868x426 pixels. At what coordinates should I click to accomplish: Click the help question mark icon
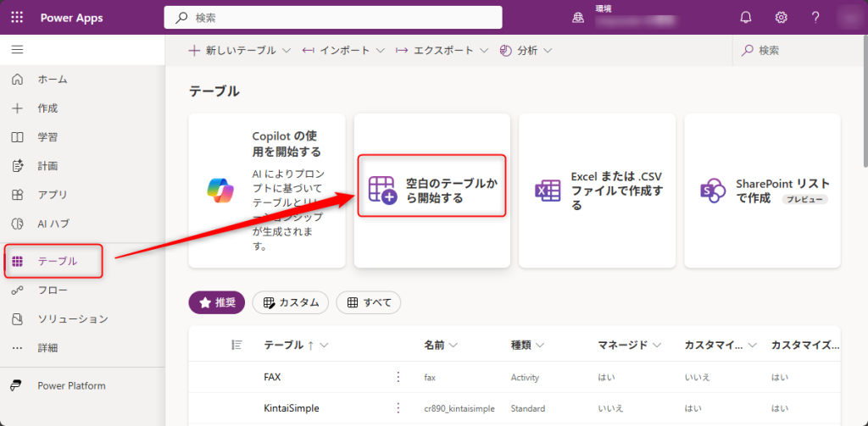click(x=815, y=18)
